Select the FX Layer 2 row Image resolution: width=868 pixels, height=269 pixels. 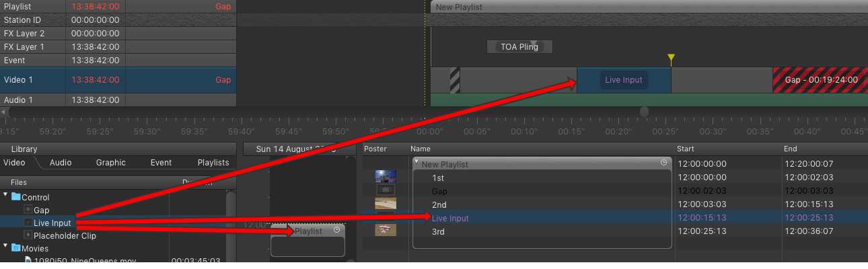click(118, 34)
